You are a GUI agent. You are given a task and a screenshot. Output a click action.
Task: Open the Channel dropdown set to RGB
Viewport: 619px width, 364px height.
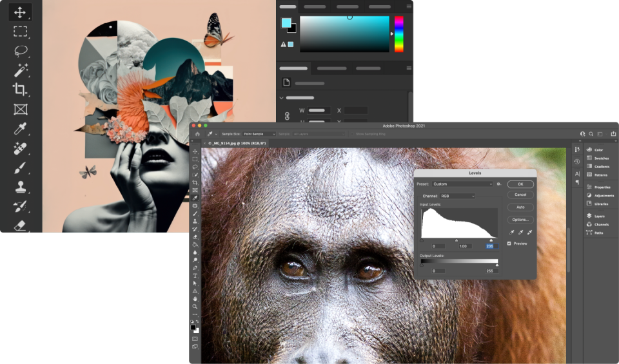pyautogui.click(x=457, y=196)
